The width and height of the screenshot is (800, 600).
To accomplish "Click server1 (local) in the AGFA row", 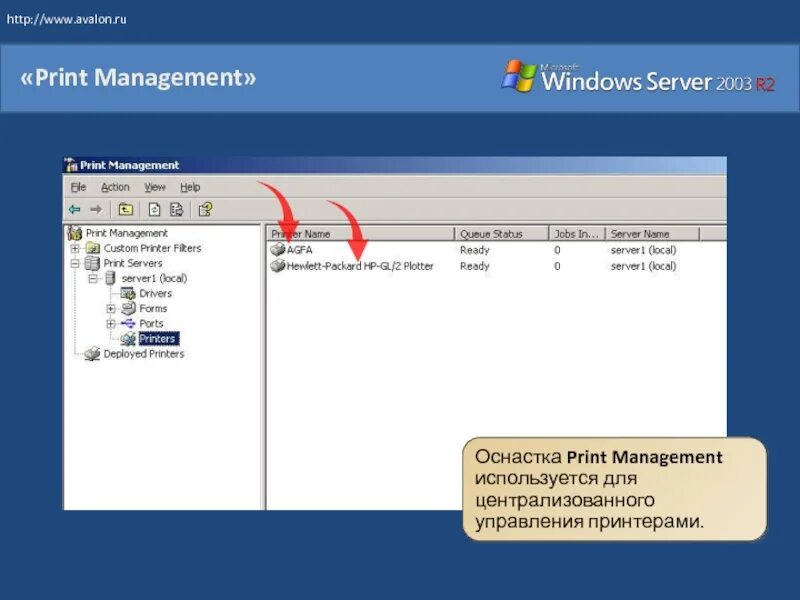I will (643, 250).
